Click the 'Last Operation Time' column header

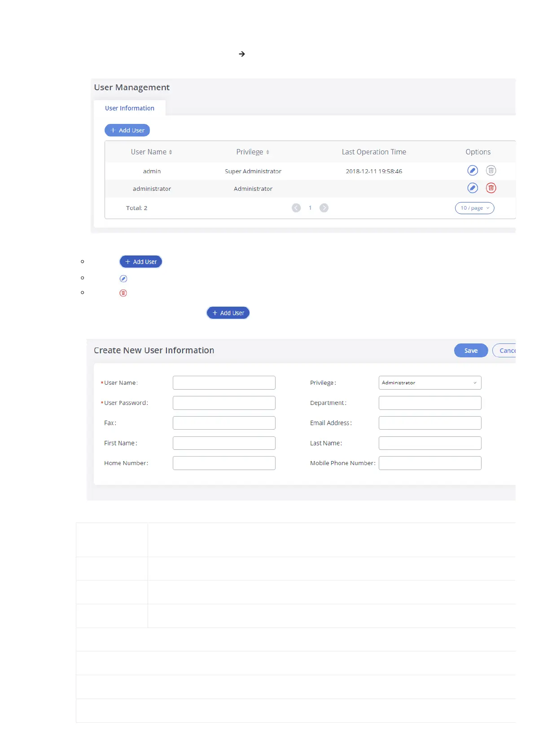pyautogui.click(x=374, y=152)
